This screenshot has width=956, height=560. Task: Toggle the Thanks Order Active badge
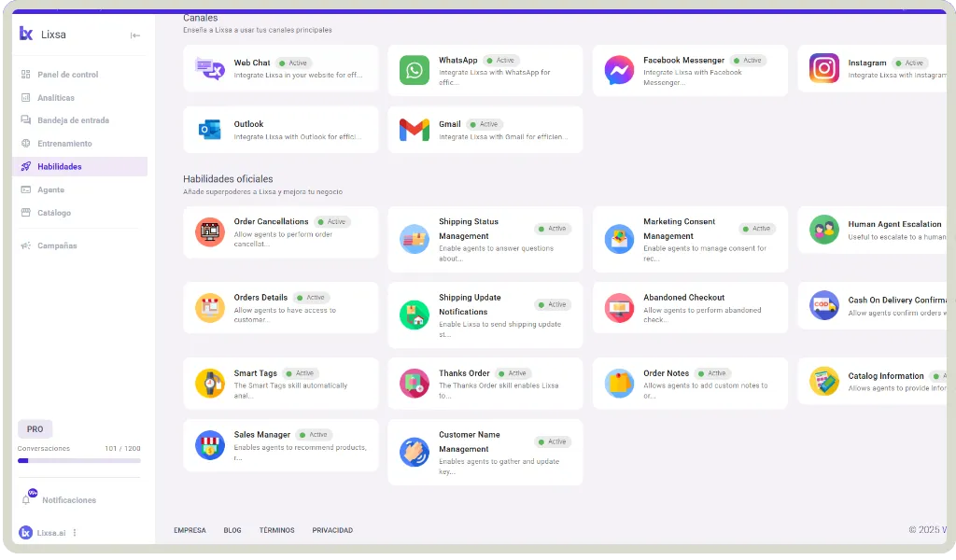coord(513,373)
